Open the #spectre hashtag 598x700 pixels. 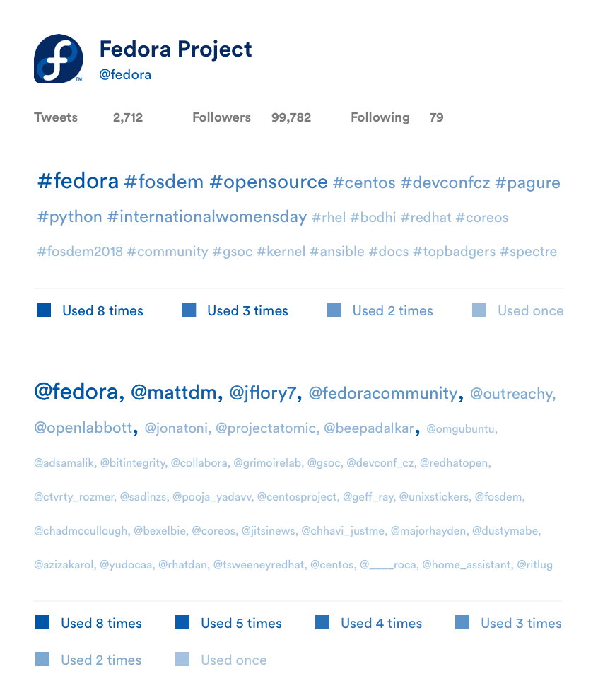(x=529, y=251)
